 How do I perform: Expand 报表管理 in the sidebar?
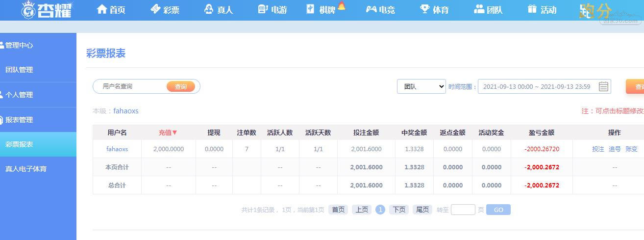tap(38, 120)
